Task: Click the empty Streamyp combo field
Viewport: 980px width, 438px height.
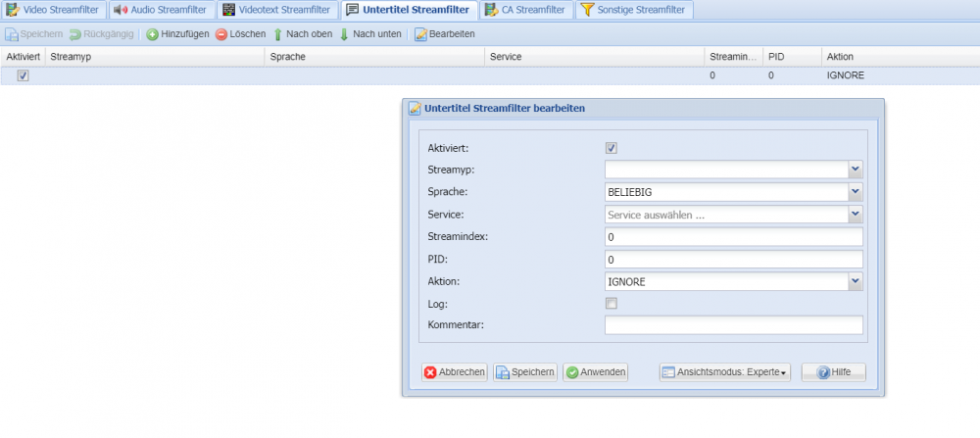Action: (x=726, y=170)
